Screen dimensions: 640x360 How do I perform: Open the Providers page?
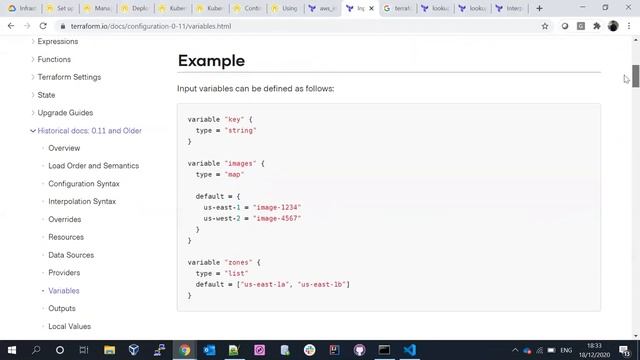click(64, 273)
